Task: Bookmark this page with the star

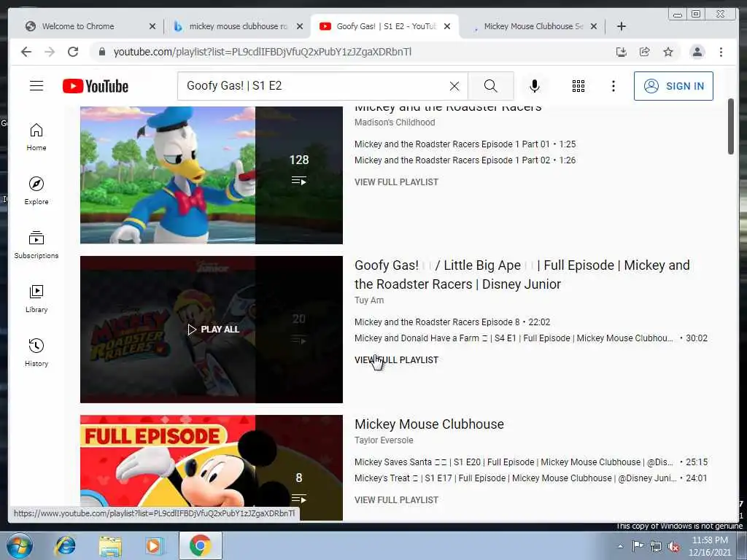Action: pos(668,52)
